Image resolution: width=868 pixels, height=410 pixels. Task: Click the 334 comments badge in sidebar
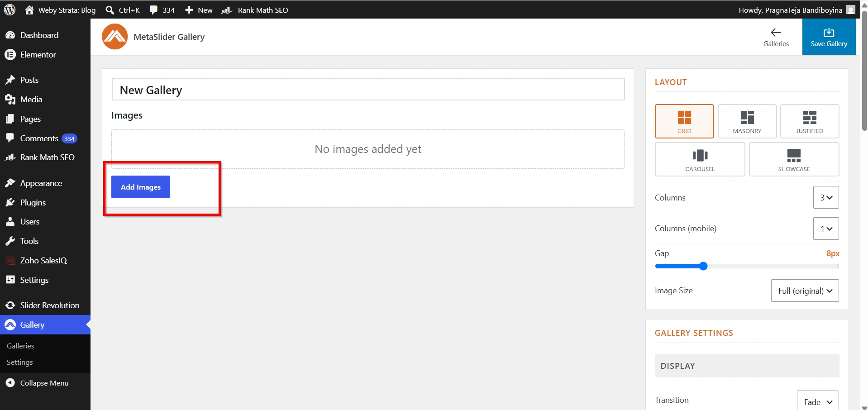69,138
